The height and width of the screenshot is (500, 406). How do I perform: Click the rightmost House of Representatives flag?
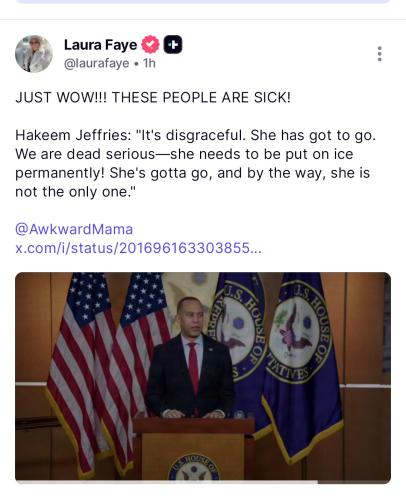[x=302, y=363]
